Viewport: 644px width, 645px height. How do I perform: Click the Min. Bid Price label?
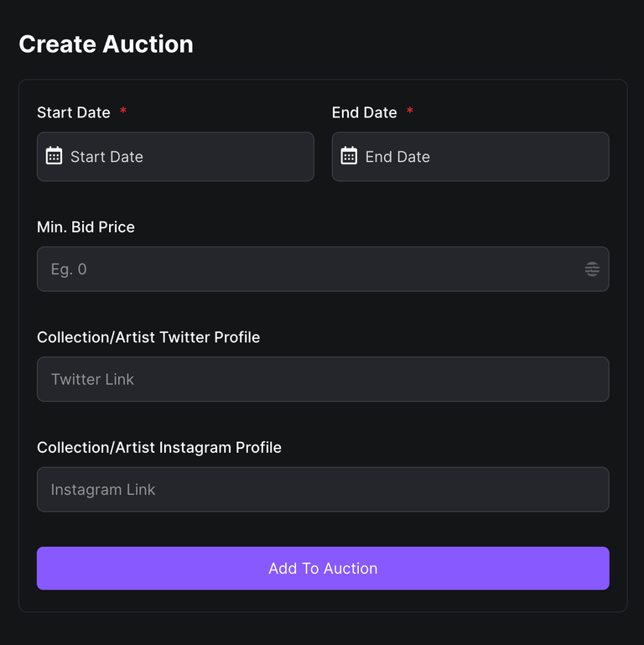tap(86, 227)
